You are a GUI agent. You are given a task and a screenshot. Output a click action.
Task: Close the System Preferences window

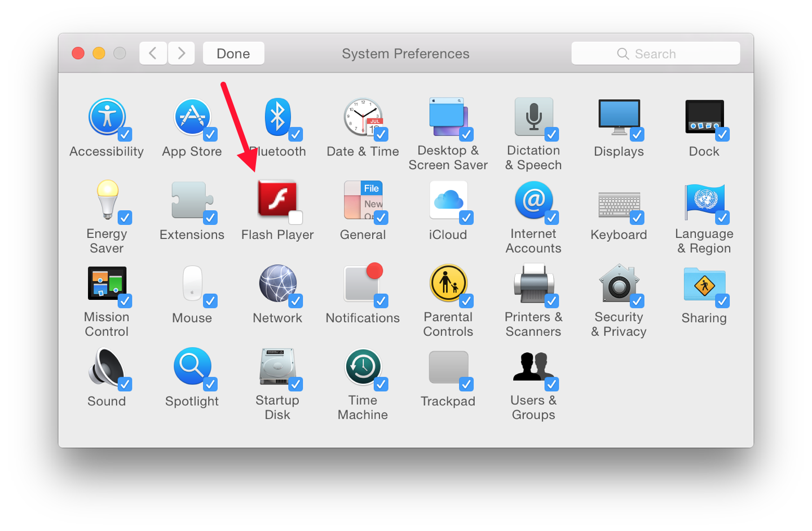click(78, 53)
